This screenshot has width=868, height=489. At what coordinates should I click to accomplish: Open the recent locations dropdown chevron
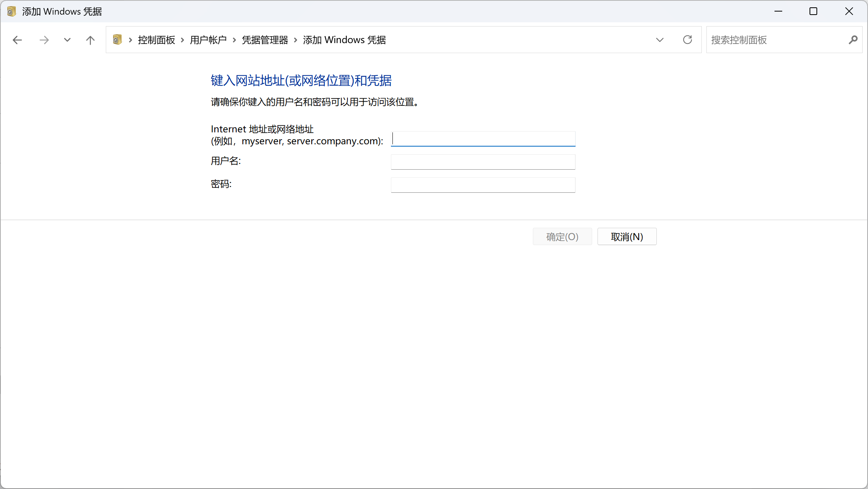pyautogui.click(x=67, y=40)
